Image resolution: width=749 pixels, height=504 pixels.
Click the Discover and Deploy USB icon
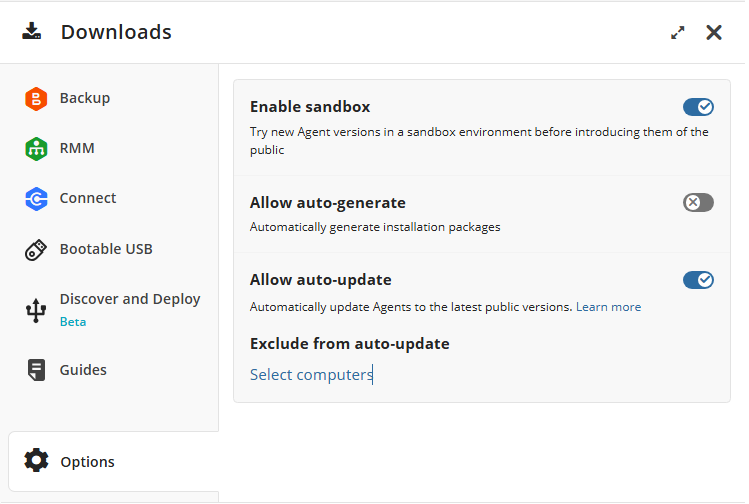(36, 310)
